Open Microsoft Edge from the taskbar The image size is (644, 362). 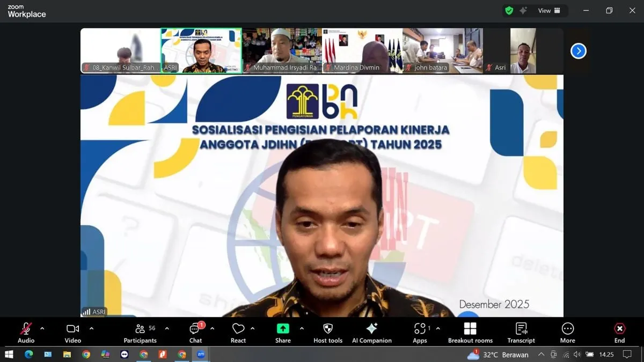click(x=28, y=354)
